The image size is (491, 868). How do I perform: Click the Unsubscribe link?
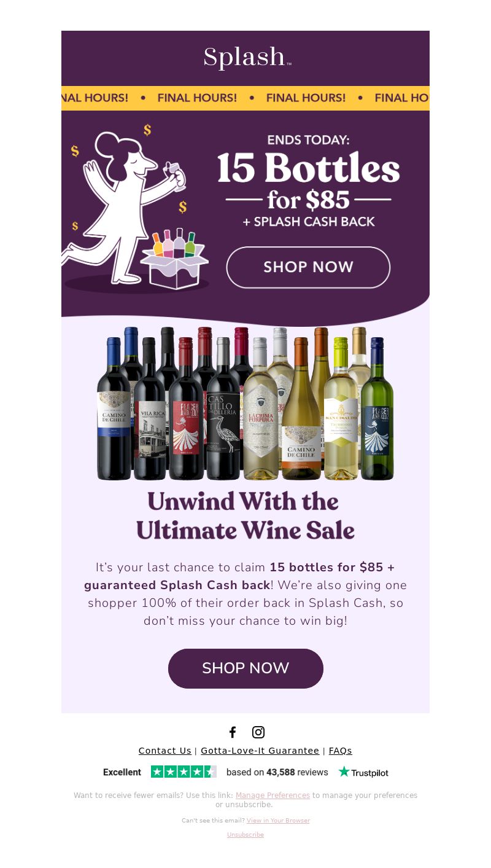(245, 835)
